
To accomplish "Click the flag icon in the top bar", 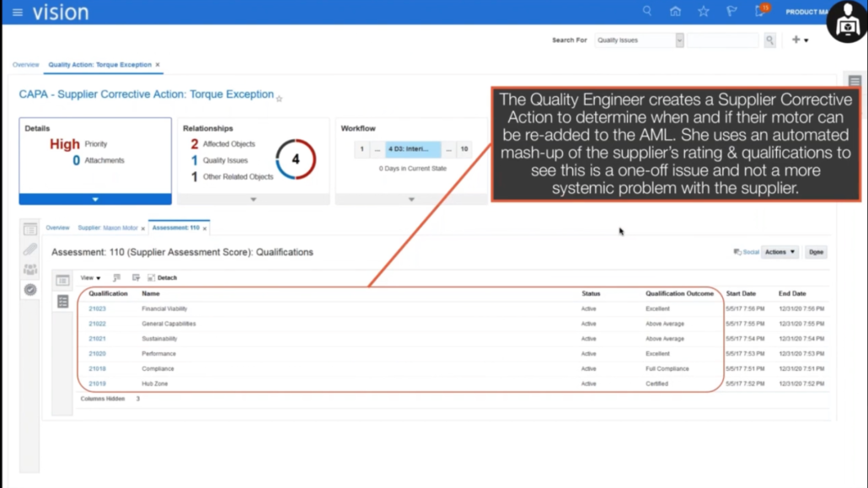I will point(731,11).
